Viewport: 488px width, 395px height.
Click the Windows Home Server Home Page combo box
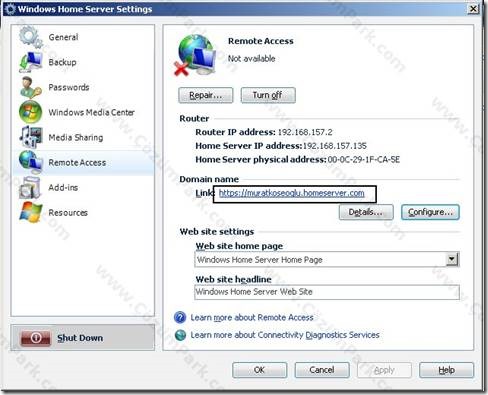(x=327, y=259)
